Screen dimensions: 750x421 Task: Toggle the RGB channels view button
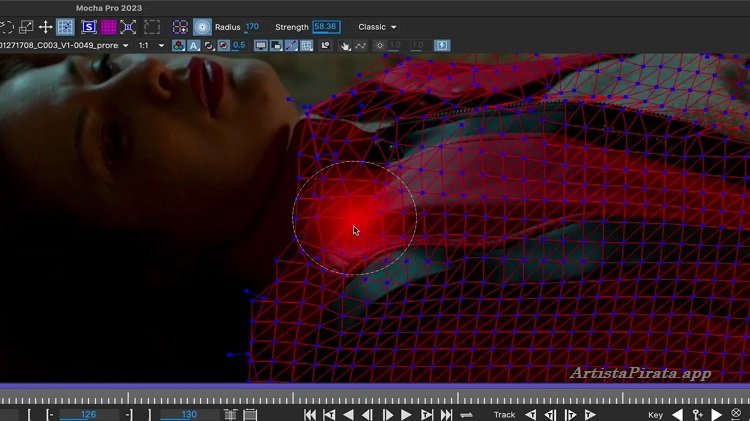point(178,46)
